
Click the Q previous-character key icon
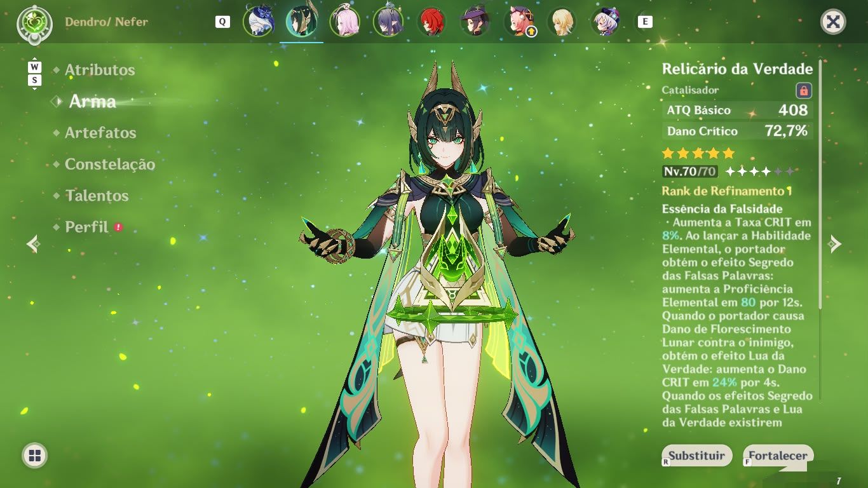coord(222,22)
